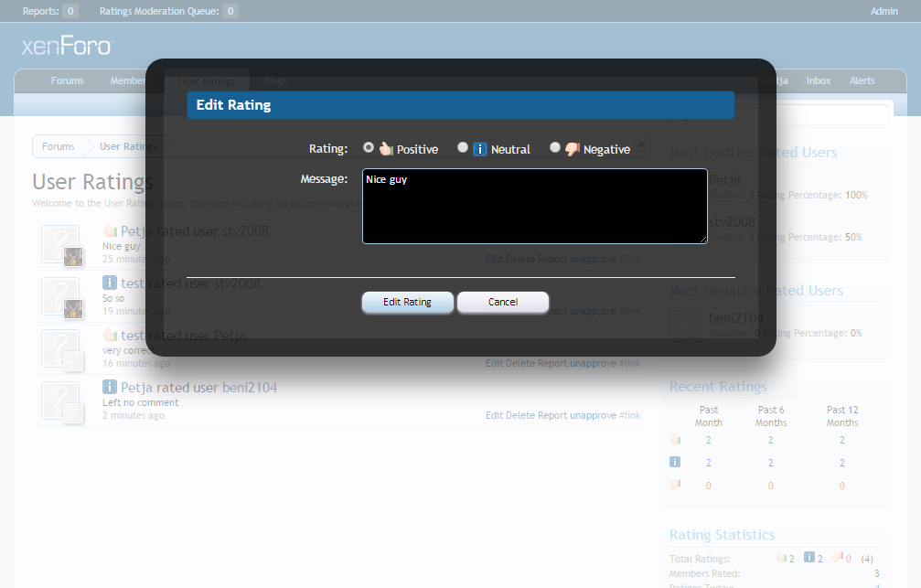Open the Forums navigation tab

click(x=67, y=81)
